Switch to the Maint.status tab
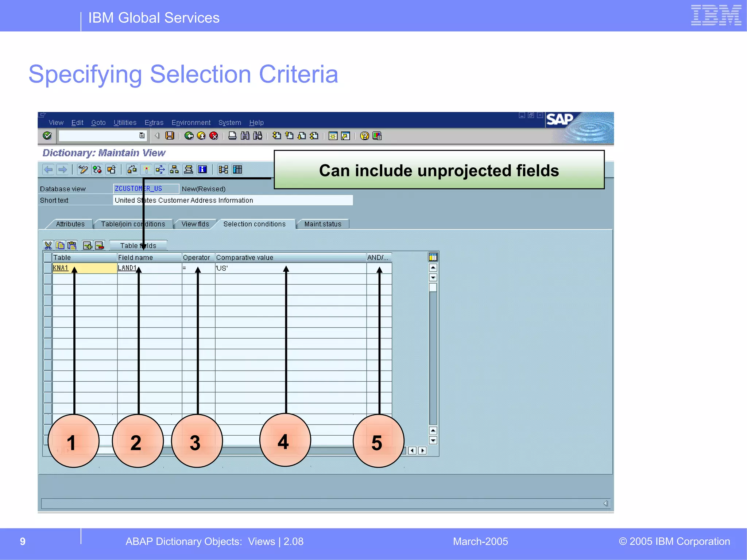This screenshot has height=560, width=747. pos(323,224)
